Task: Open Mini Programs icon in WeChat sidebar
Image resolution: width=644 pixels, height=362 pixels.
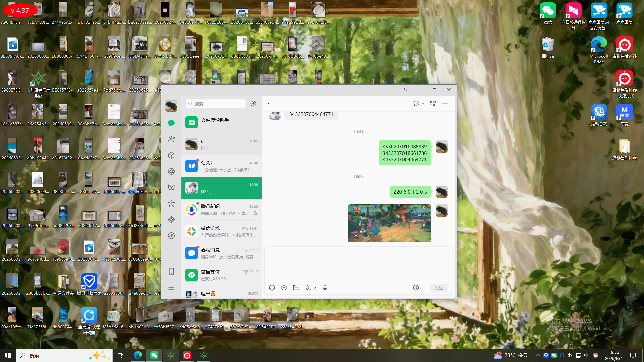Action: [171, 220]
